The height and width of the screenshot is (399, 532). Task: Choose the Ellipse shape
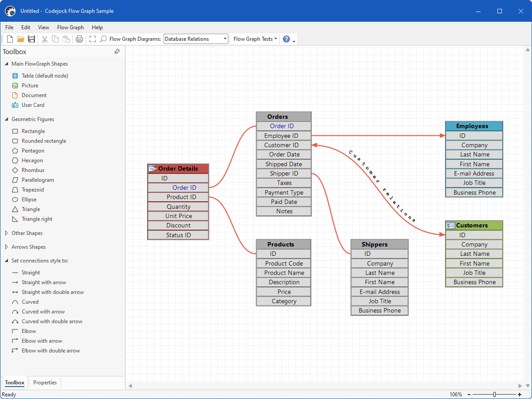(29, 199)
